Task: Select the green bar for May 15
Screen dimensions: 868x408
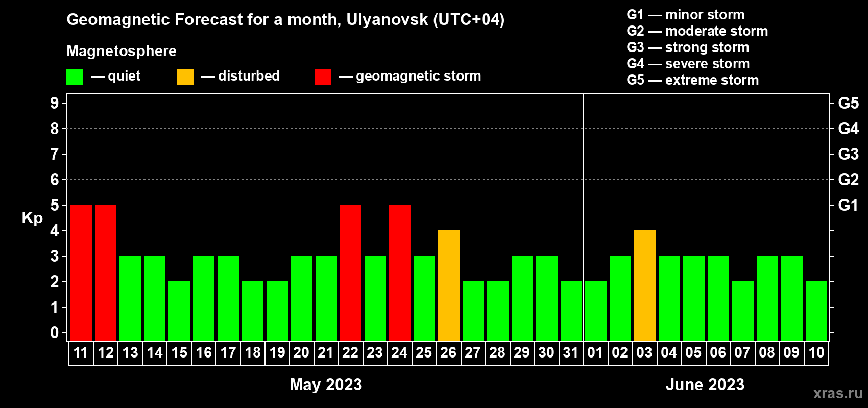Action: click(x=179, y=311)
